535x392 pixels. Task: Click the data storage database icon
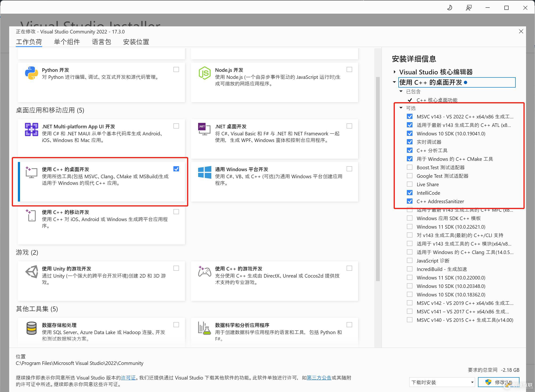click(31, 328)
